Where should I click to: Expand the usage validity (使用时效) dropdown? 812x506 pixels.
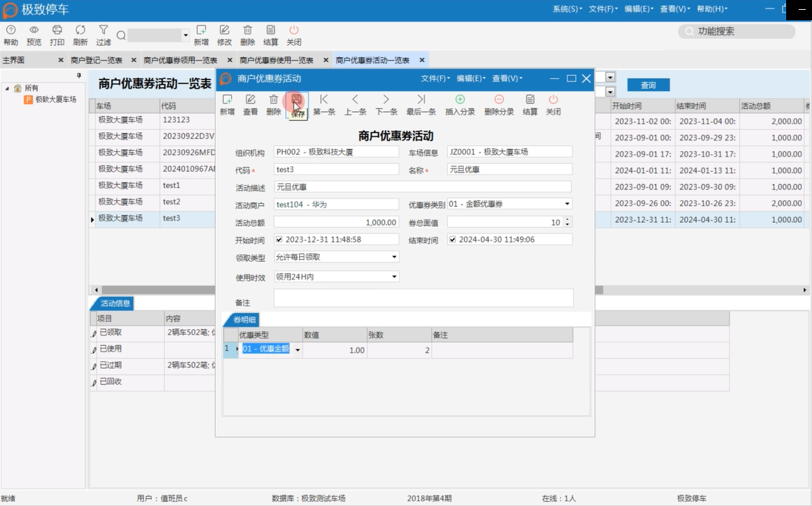point(394,277)
